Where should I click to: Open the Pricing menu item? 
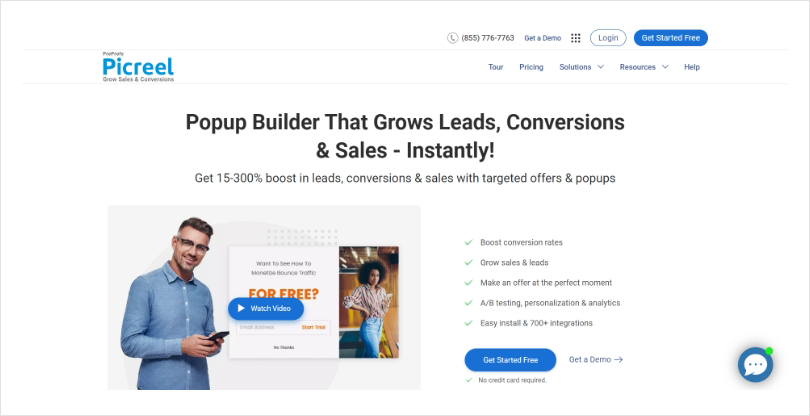(531, 67)
